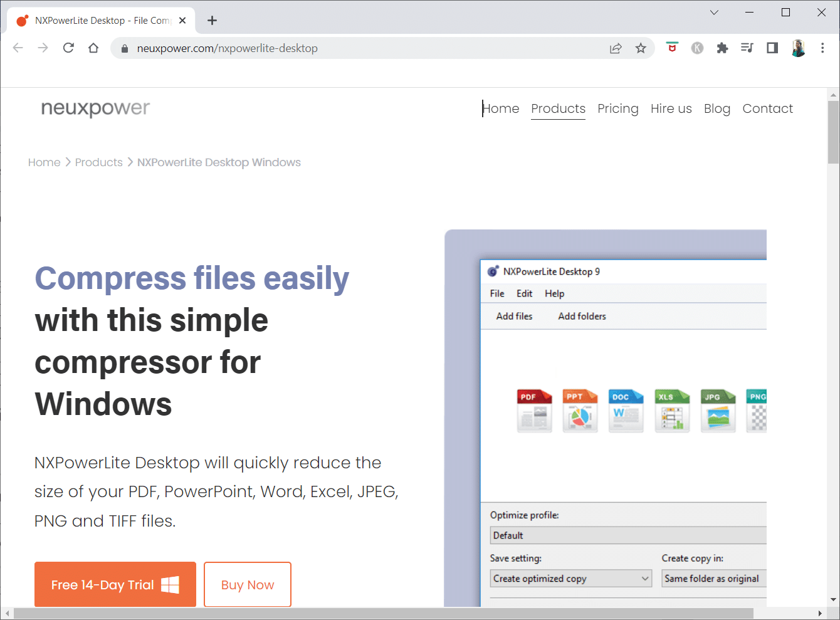Close the NXPowerLite Desktop tab
This screenshot has width=840, height=620.
click(182, 21)
